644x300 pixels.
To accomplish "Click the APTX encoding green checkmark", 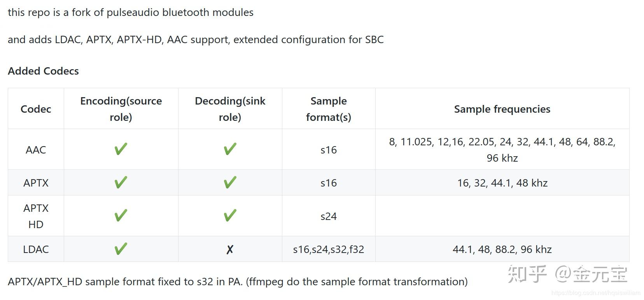I will [121, 182].
